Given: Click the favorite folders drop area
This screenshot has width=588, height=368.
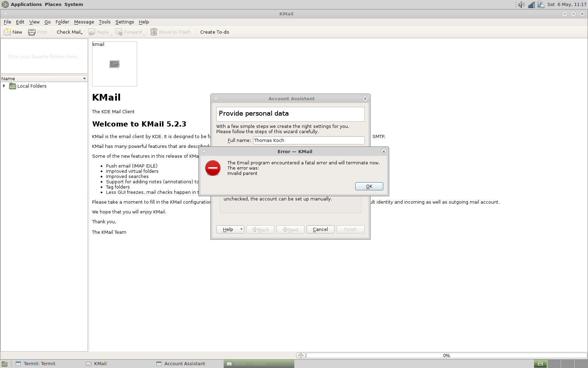Looking at the screenshot, I should [x=44, y=56].
